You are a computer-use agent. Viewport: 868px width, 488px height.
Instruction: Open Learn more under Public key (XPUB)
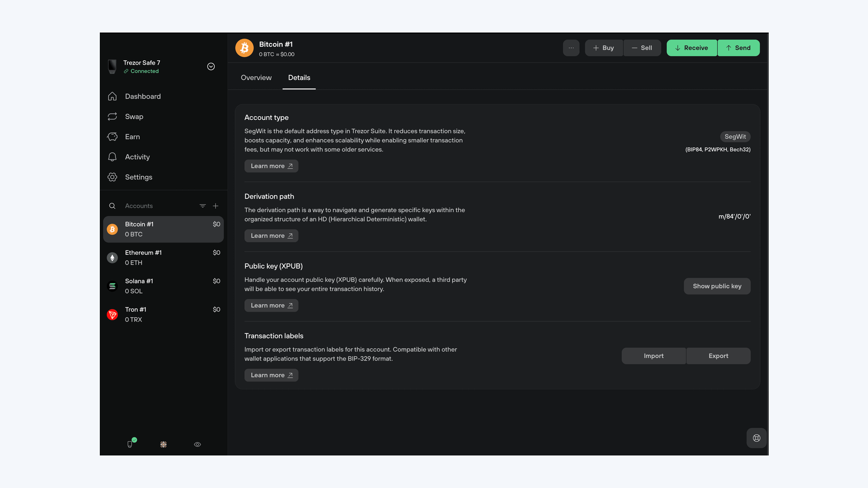click(271, 305)
